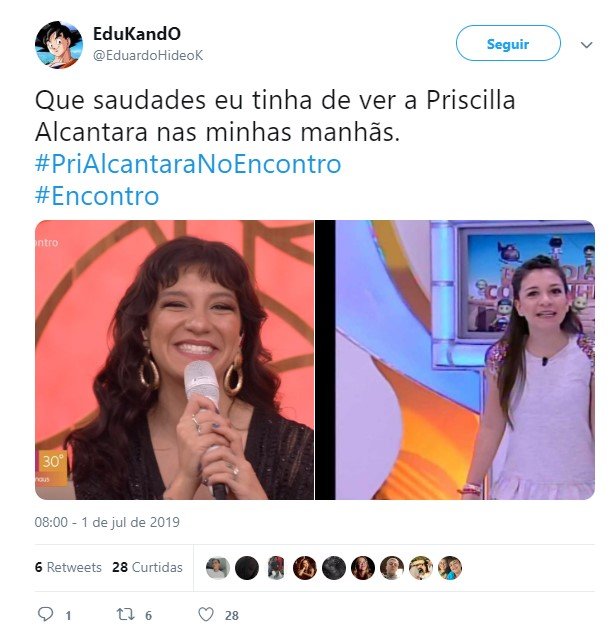615x642 pixels.
Task: Open the last liker's avatar in the row
Action: tap(450, 568)
